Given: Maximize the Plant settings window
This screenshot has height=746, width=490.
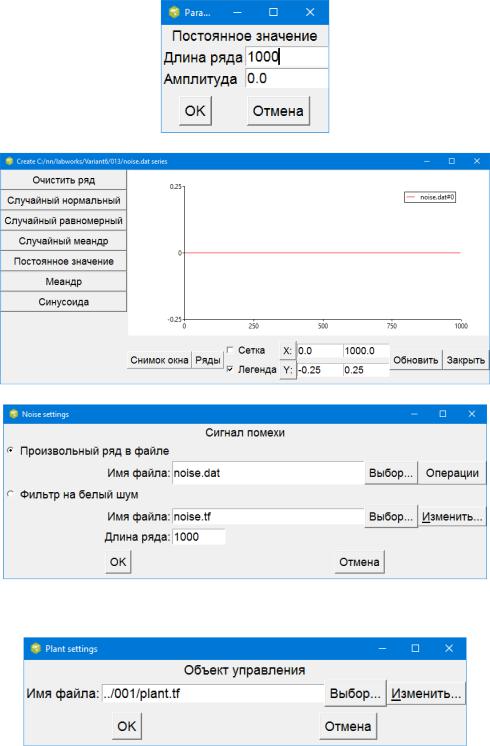Looking at the screenshot, I should click(x=415, y=648).
